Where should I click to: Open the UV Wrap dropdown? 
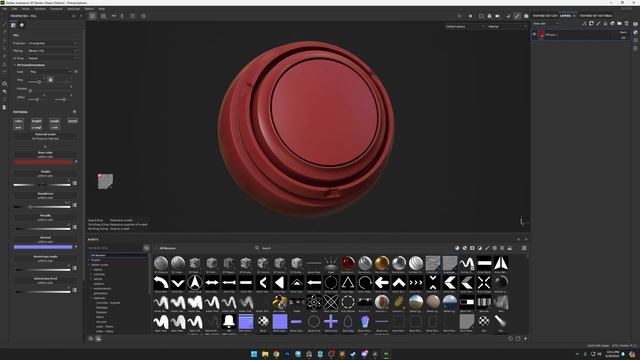[x=52, y=58]
